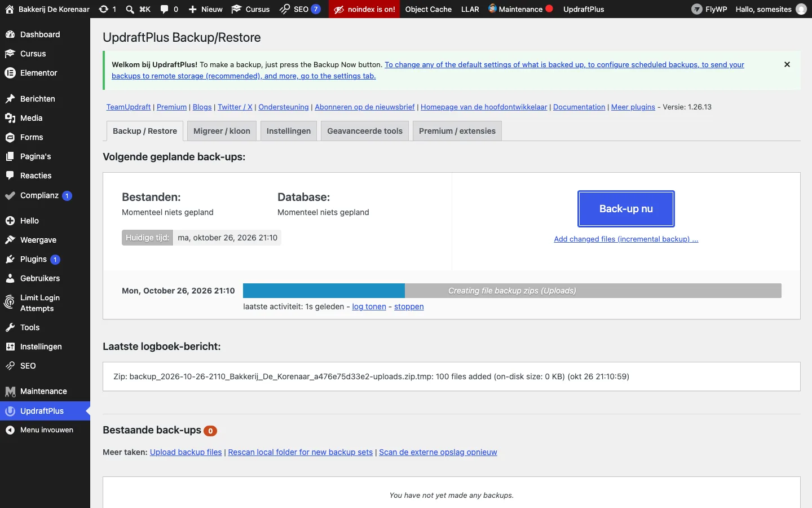Open user avatar in top right corner
This screenshot has width=812, height=508.
point(801,9)
